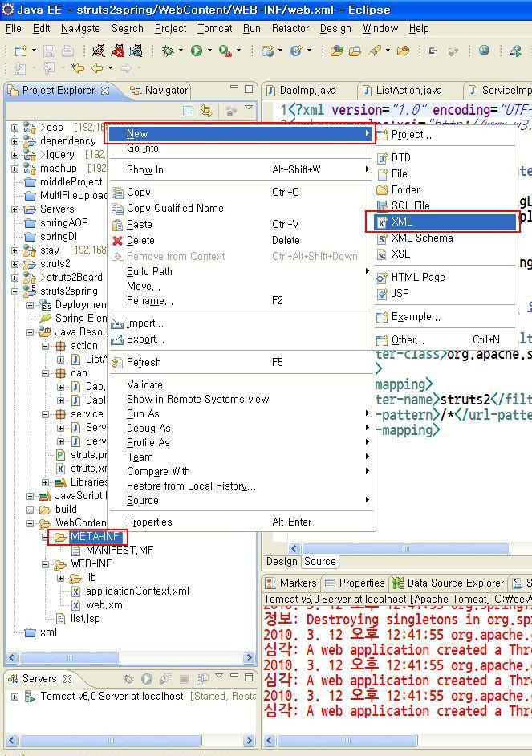The width and height of the screenshot is (532, 756).
Task: Select Properties in the context menu
Action: point(241,522)
